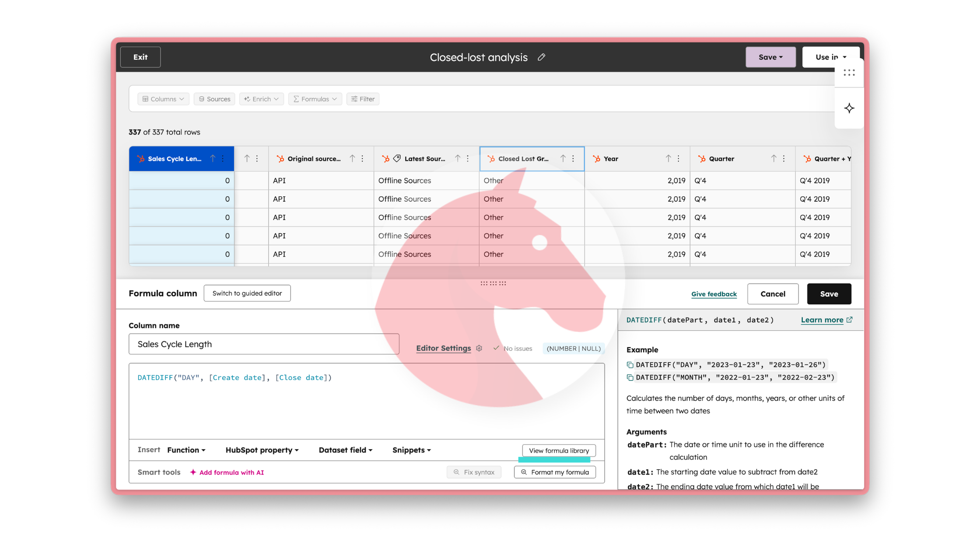The image size is (980, 551).
Task: Expand the Insert Function dropdown
Action: (186, 450)
